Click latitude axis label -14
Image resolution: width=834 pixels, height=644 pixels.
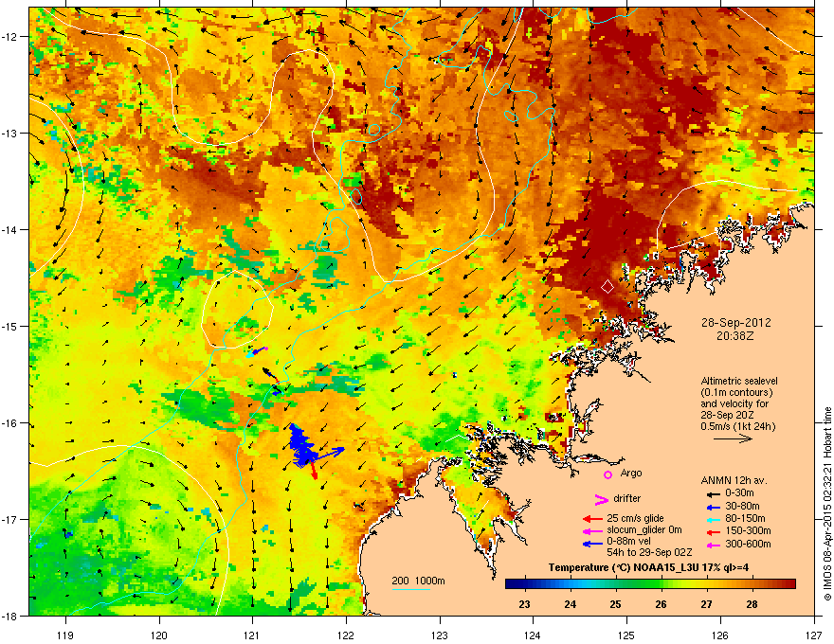[x=9, y=230]
